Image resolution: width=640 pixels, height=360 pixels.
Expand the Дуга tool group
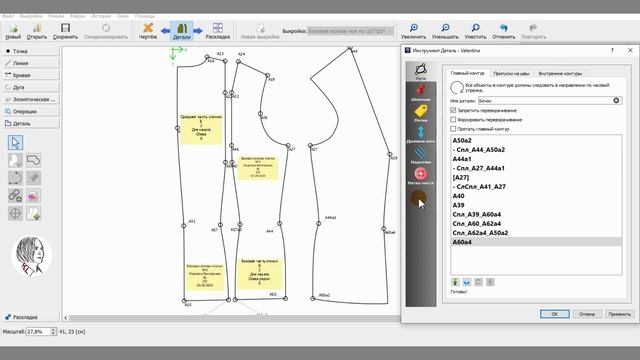[x=31, y=87]
